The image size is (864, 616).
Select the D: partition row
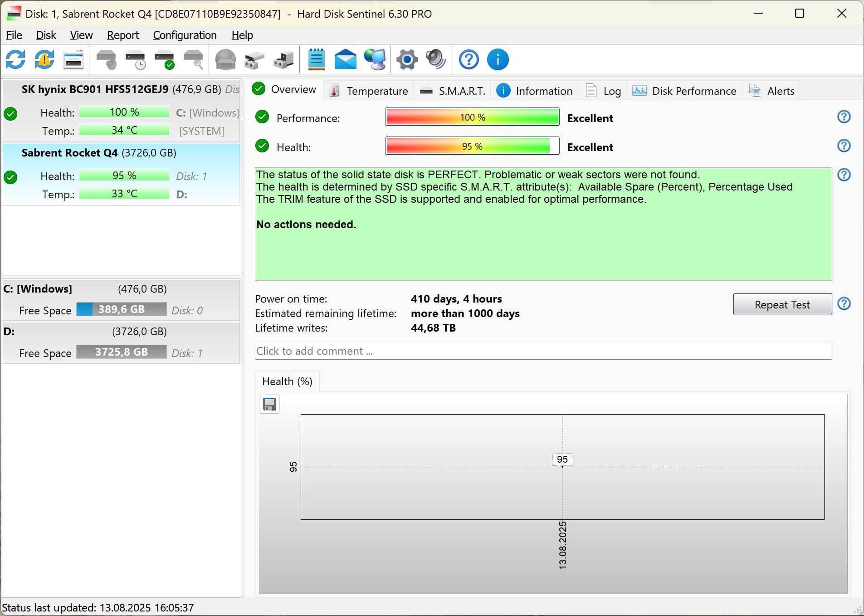click(x=121, y=342)
